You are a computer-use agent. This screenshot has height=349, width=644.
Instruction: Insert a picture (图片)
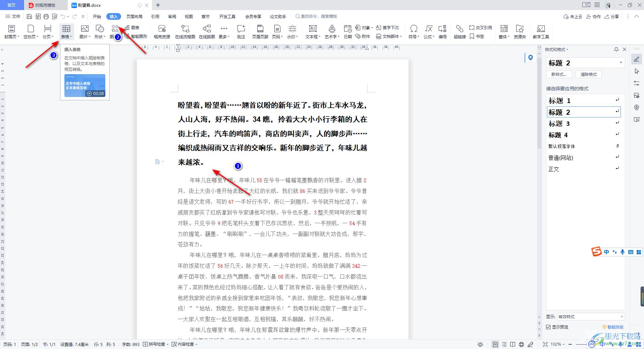tap(85, 32)
